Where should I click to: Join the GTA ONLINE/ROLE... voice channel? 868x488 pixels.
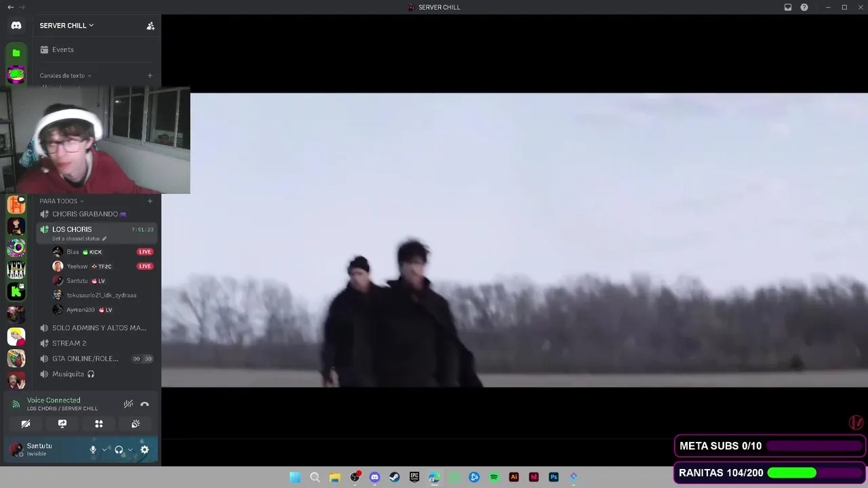point(96,359)
